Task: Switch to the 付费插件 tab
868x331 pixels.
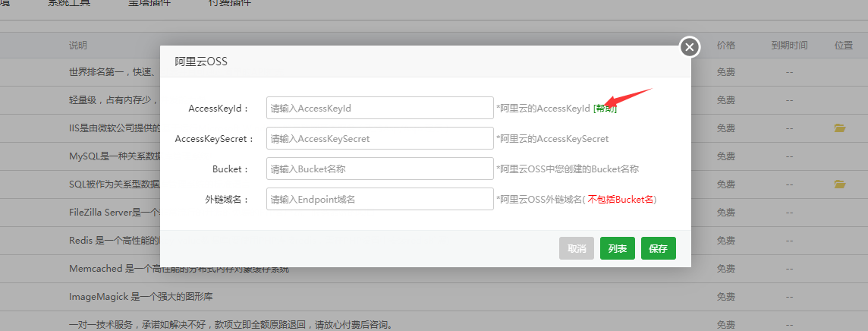Action: click(229, 3)
